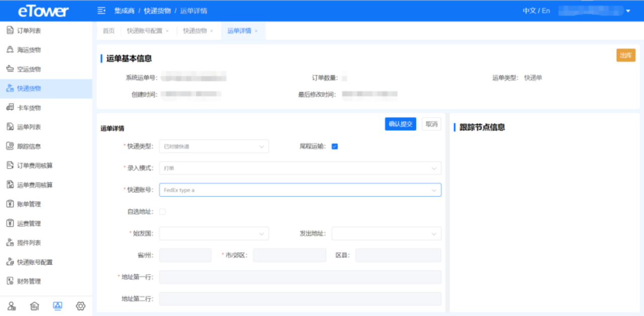Go to the 首页 tab
This screenshot has height=316, width=644.
[x=108, y=30]
